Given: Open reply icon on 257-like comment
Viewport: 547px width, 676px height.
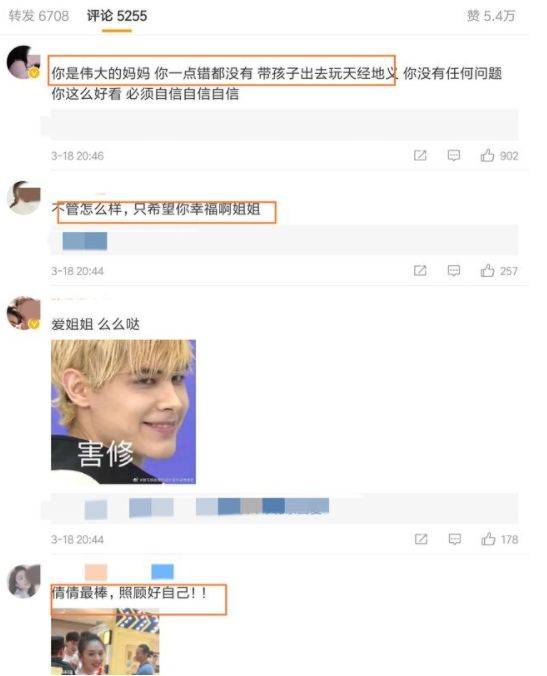Looking at the screenshot, I should click(453, 270).
